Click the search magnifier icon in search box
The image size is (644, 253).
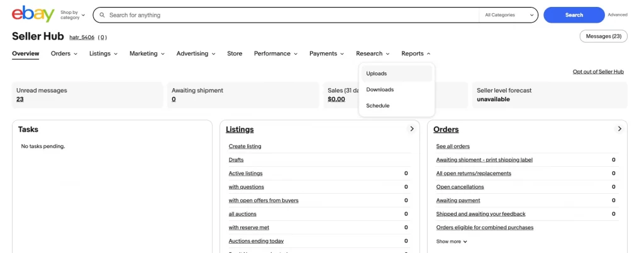tap(103, 15)
